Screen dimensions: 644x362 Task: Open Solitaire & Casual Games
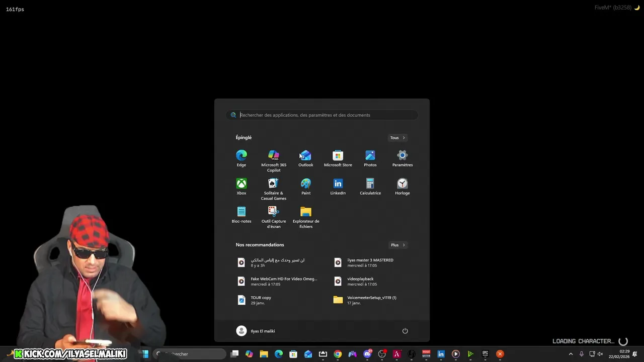point(274,189)
